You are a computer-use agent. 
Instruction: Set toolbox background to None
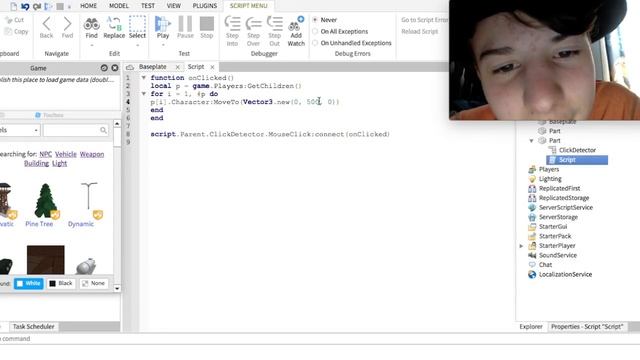point(93,283)
